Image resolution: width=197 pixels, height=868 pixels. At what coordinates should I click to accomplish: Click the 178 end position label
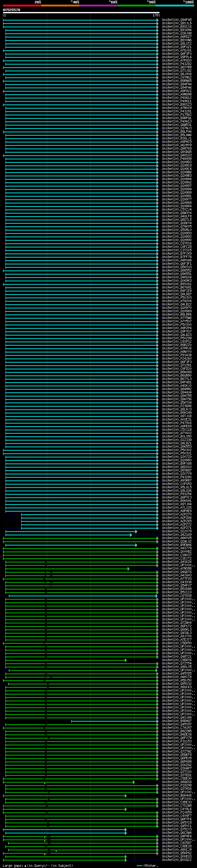[x=155, y=15]
